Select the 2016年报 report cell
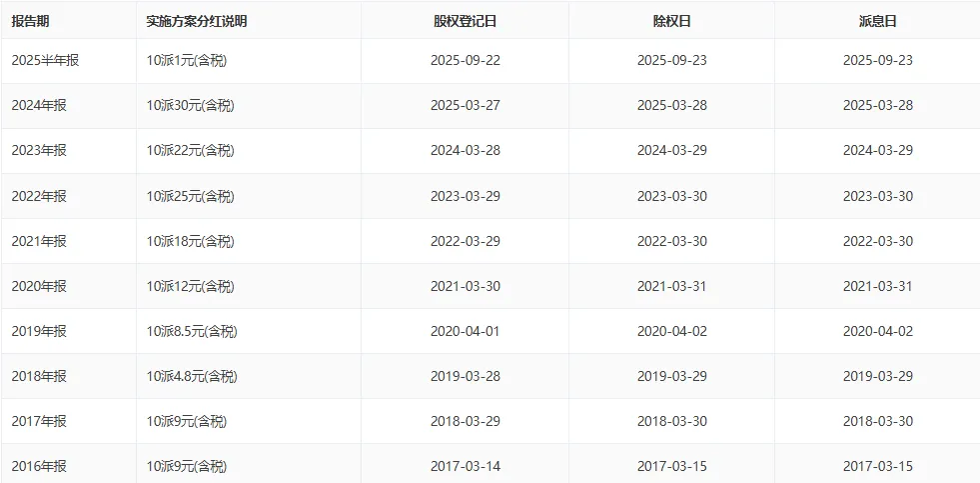The image size is (980, 483). click(39, 466)
